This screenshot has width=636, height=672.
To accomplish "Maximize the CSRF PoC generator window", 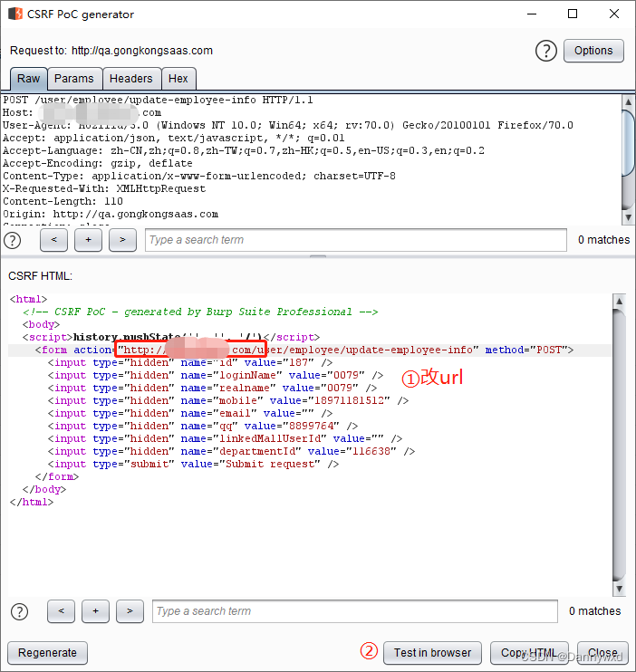I will [573, 14].
